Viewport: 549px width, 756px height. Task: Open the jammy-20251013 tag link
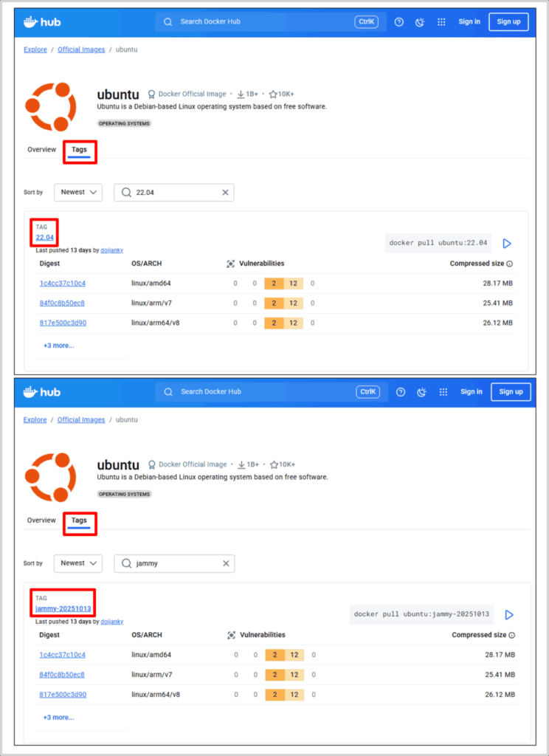tap(63, 608)
